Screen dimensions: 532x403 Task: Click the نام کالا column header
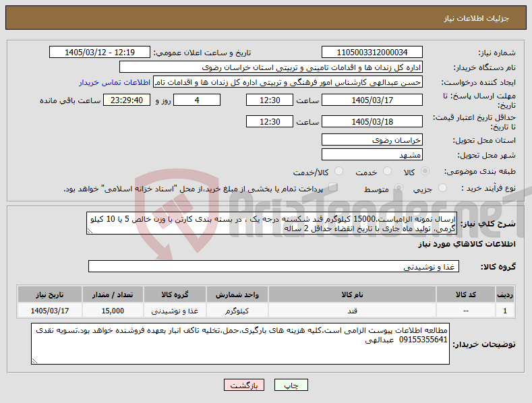pyautogui.click(x=352, y=294)
